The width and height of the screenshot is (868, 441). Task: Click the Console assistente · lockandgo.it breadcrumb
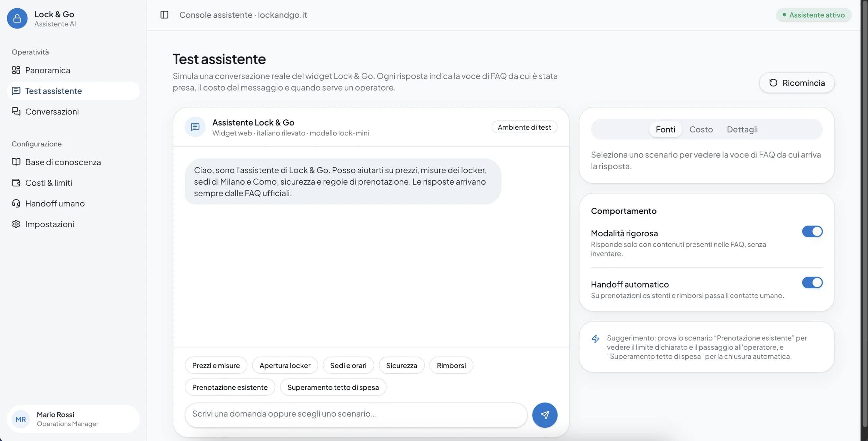click(243, 15)
